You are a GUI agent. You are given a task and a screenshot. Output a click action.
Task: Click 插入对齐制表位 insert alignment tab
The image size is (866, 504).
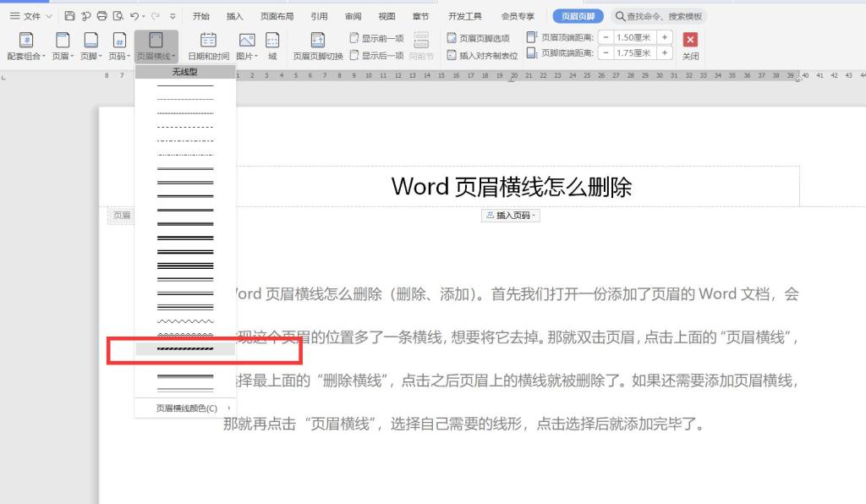tap(482, 56)
